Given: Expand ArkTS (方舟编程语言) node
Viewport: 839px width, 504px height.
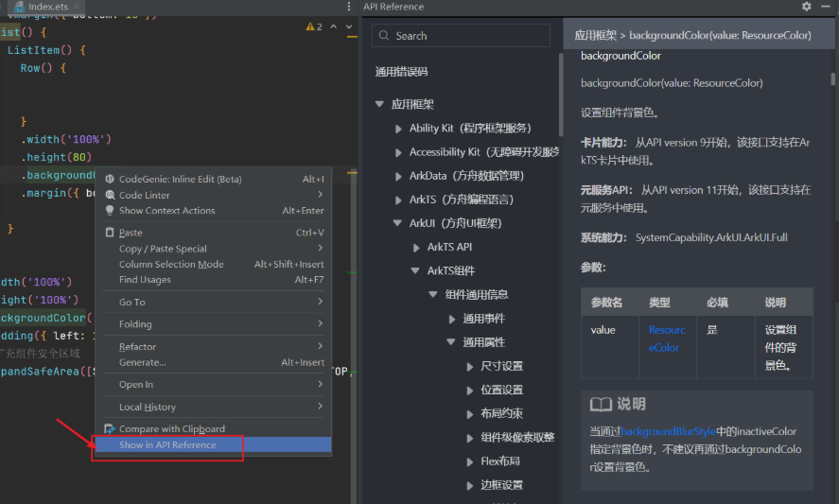Looking at the screenshot, I should click(398, 200).
